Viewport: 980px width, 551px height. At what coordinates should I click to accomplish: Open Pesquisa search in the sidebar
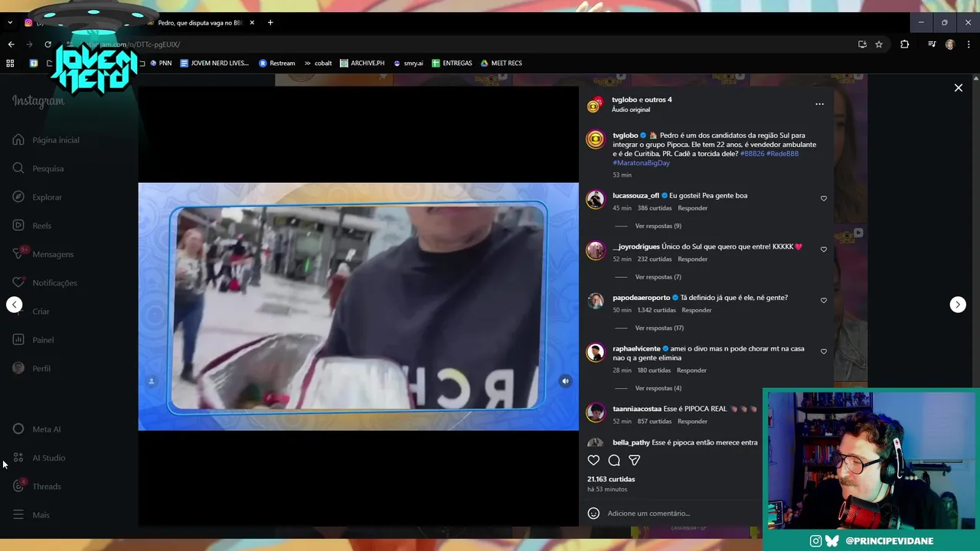point(38,168)
